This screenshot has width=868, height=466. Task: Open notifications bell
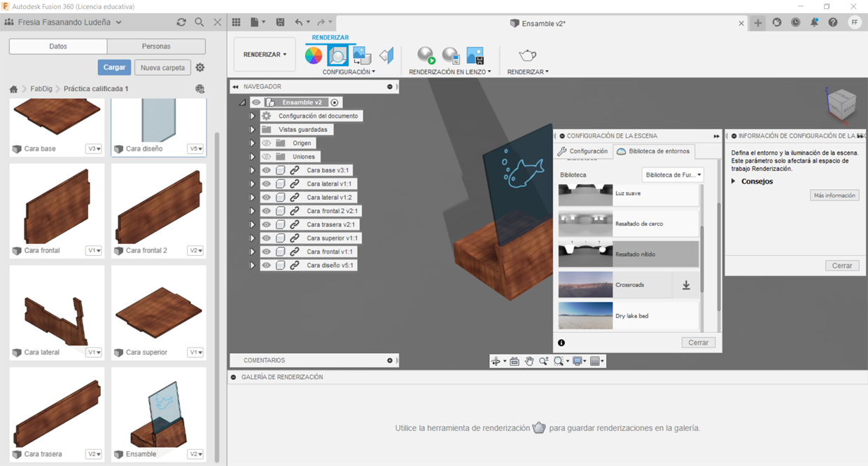(x=814, y=22)
